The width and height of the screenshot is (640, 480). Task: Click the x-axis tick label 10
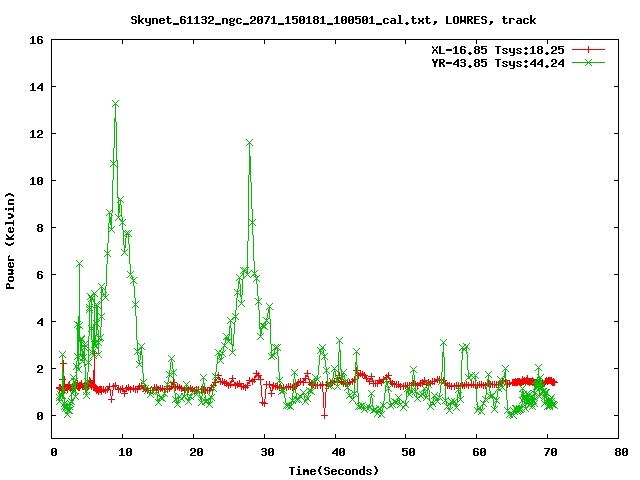pyautogui.click(x=123, y=452)
